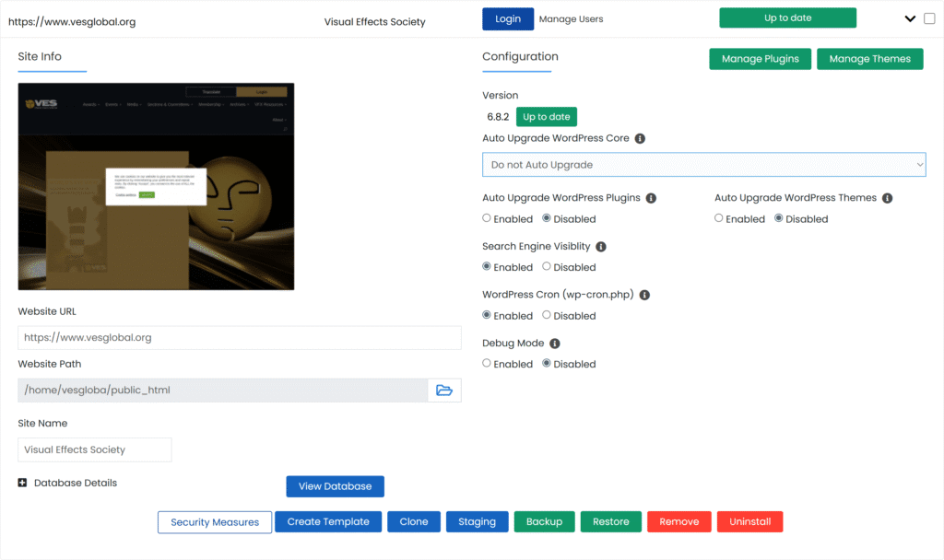The width and height of the screenshot is (944, 560).
Task: Click the Staging button
Action: tap(478, 522)
